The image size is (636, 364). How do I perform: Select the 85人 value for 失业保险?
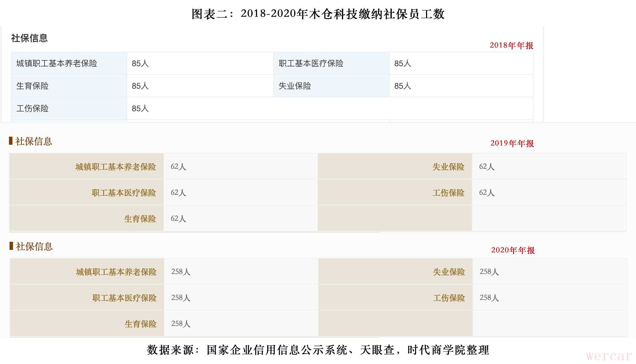pos(403,86)
